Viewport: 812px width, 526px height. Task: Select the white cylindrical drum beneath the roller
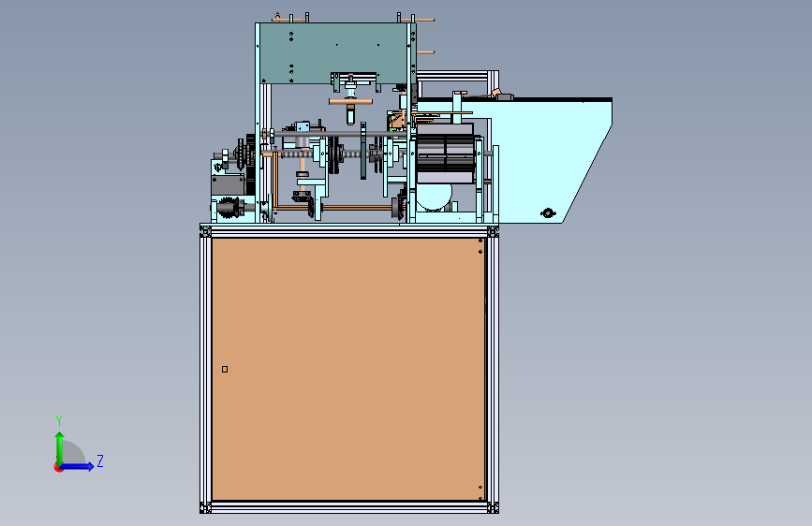434,197
